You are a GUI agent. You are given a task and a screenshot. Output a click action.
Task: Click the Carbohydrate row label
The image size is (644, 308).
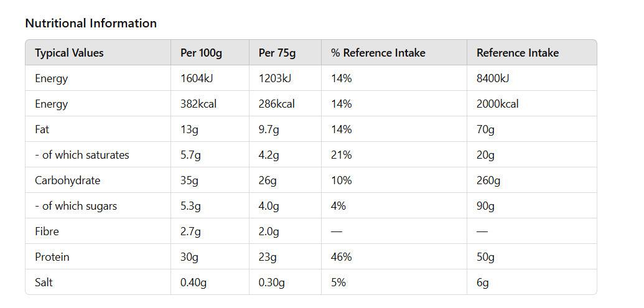click(x=67, y=180)
